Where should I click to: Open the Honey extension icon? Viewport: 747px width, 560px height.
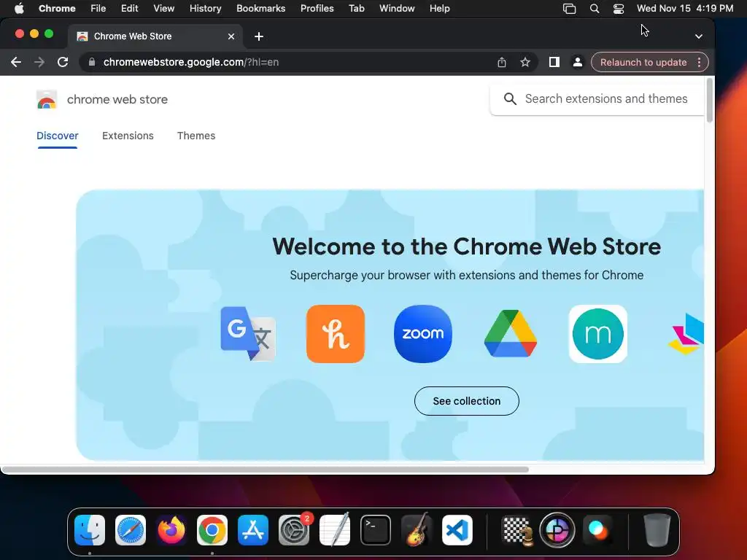click(336, 334)
